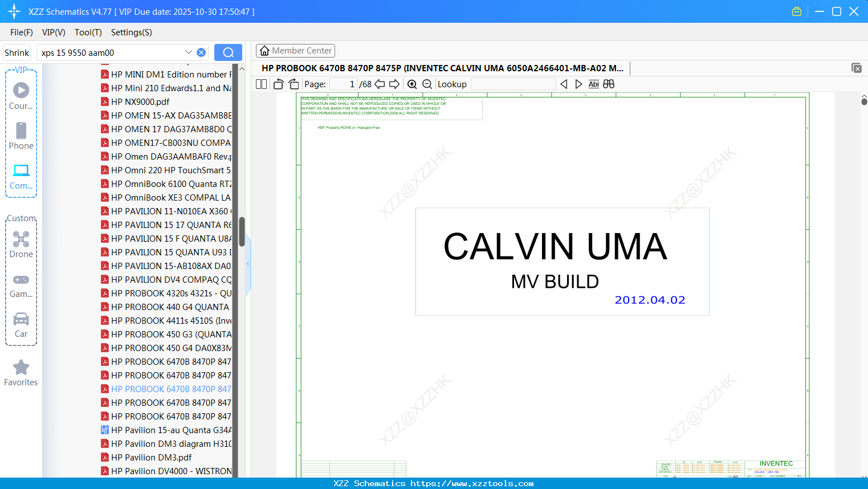
Task: Click the file list scroll-up arrow
Action: [242, 68]
